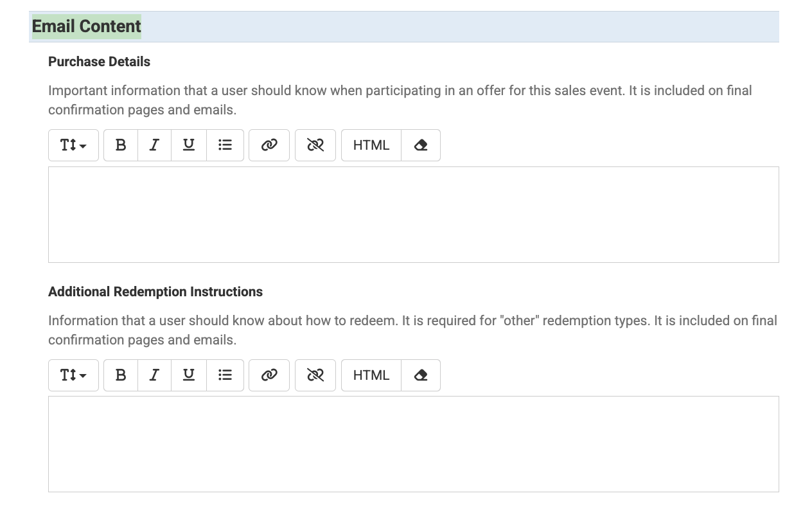The height and width of the screenshot is (509, 812).
Task: Insert link in Redemption Instructions editor
Action: click(x=269, y=375)
